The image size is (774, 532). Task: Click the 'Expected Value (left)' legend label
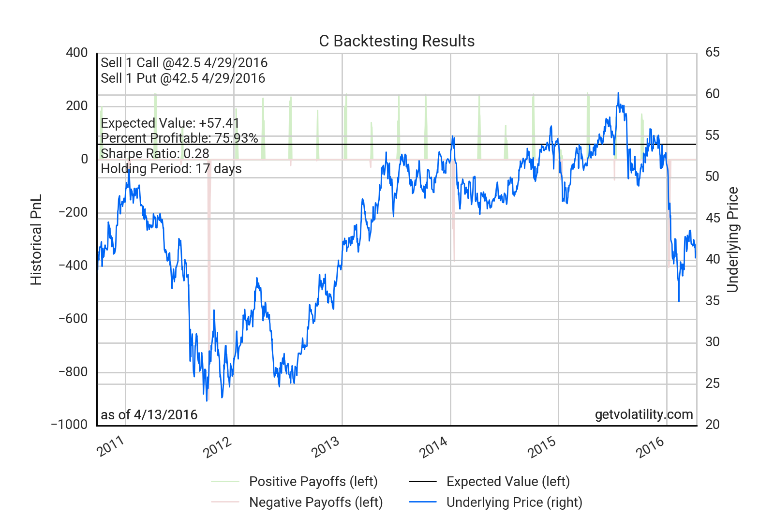[508, 482]
